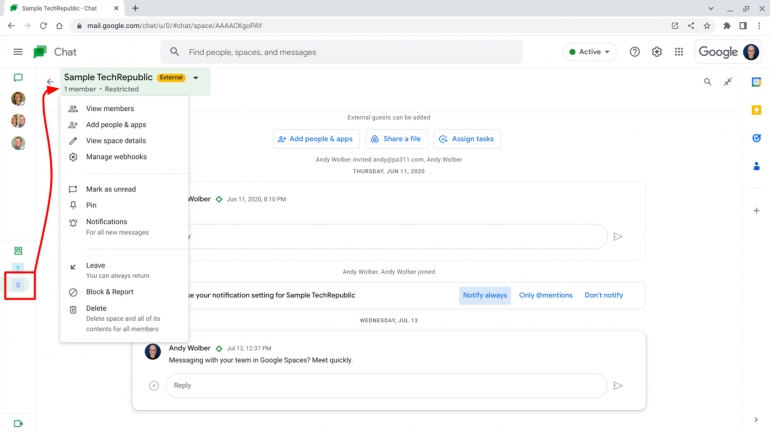Collapse Sample TechRepublic dropdown arrow
770x433 pixels.
(x=196, y=77)
